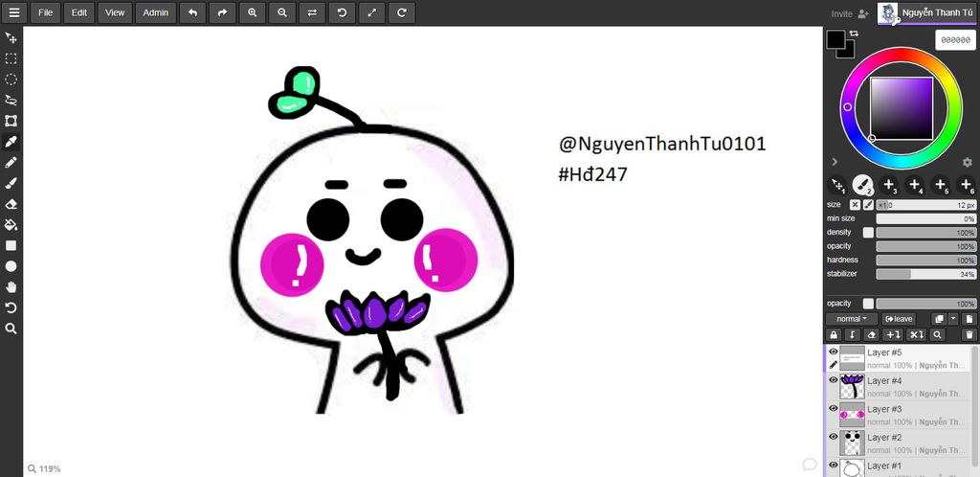The image size is (980, 477).
Task: Toggle the X button next to size
Action: pyautogui.click(x=855, y=204)
